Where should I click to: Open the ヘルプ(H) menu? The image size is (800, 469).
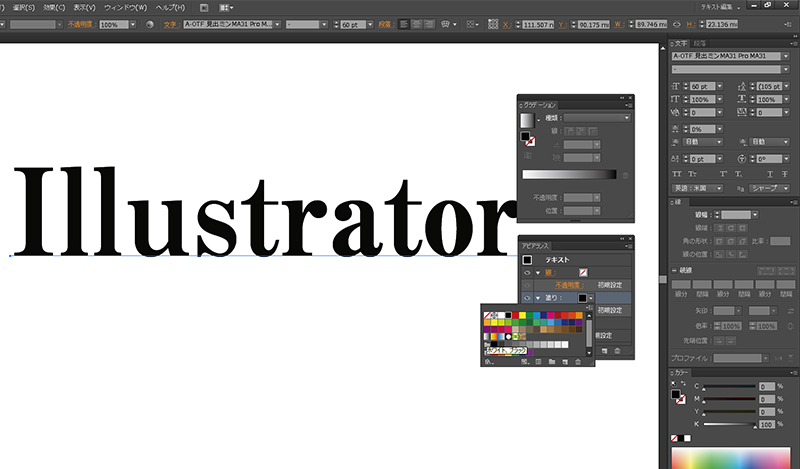pyautogui.click(x=170, y=8)
